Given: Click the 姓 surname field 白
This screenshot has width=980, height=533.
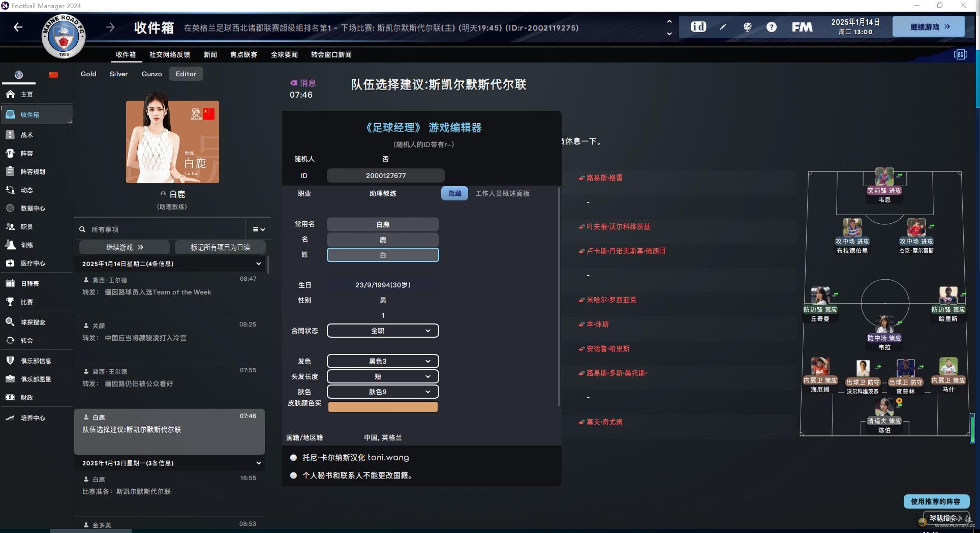Looking at the screenshot, I should pos(383,255).
